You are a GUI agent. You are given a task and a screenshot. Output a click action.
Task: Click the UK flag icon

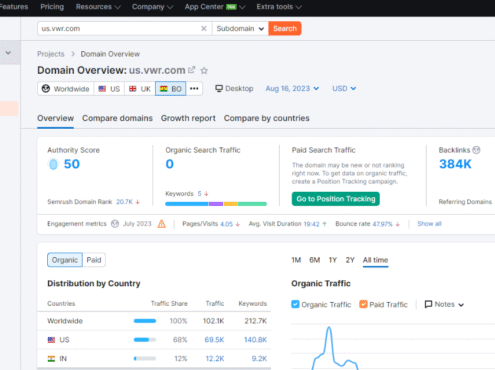click(x=133, y=89)
